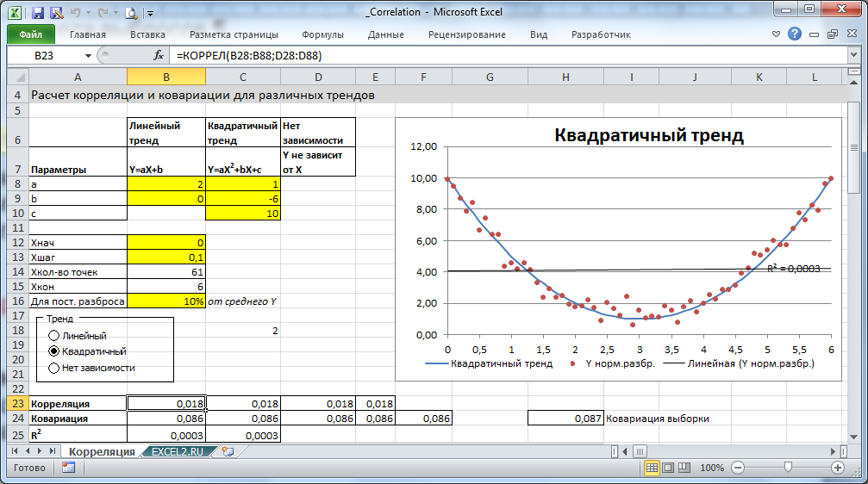Open the Name Box dropdown arrow

pos(88,55)
